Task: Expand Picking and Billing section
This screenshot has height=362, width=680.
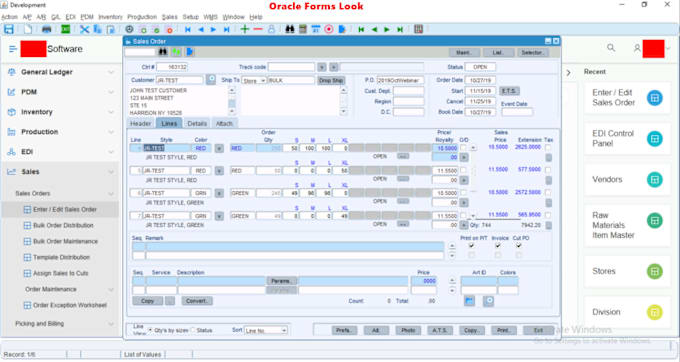Action: pyautogui.click(x=111, y=324)
